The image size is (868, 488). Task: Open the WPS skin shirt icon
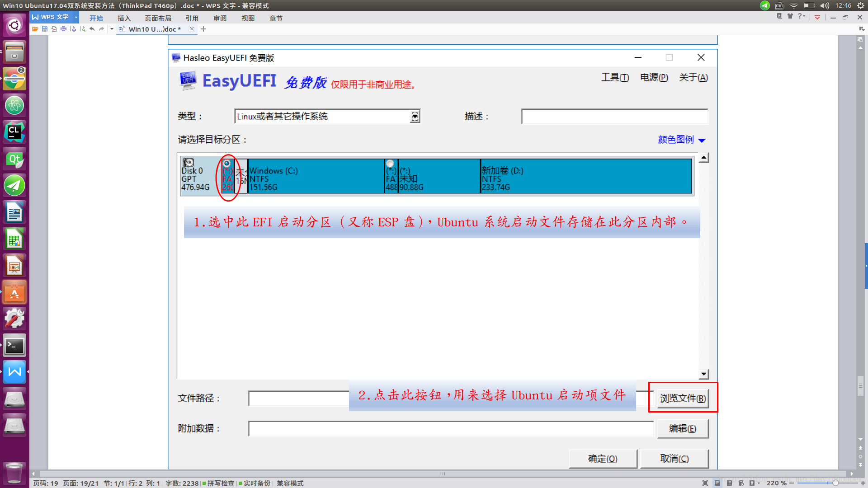tap(790, 16)
